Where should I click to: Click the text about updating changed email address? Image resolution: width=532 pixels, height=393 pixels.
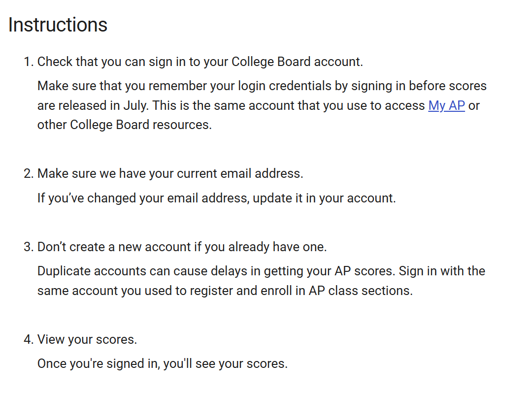click(x=216, y=198)
